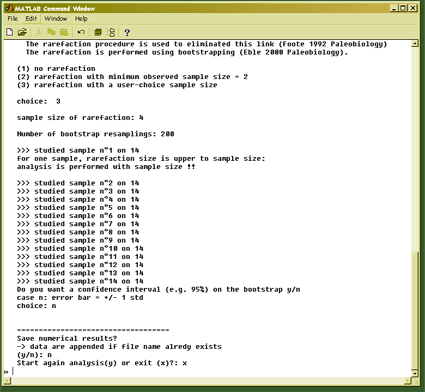The height and width of the screenshot is (392, 425).
Task: Click line 'studied sample n°1 on 14'
Action: (78, 150)
